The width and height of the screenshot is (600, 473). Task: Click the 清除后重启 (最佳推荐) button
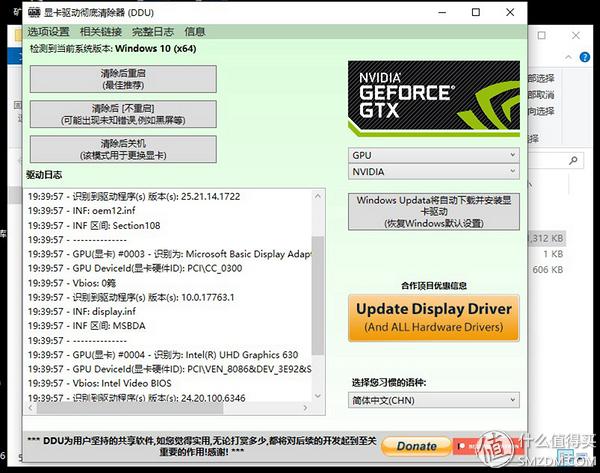[x=123, y=79]
